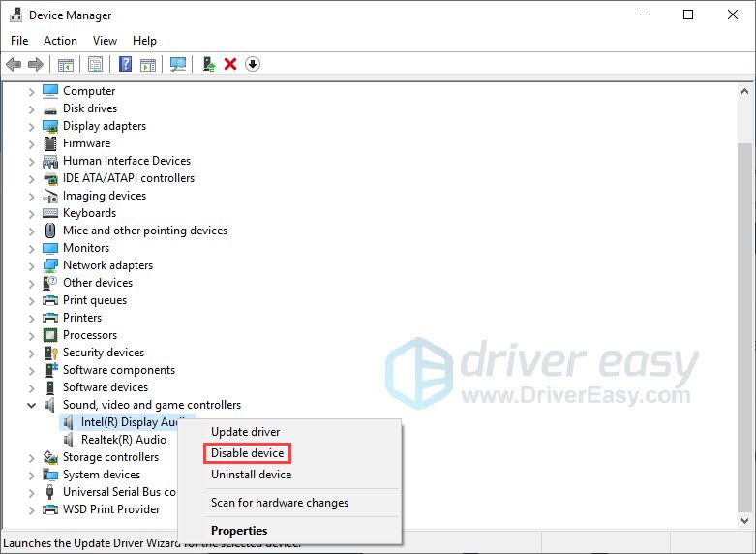The height and width of the screenshot is (554, 756).
Task: Click the Properties sheet toolbar icon
Action: (95, 64)
